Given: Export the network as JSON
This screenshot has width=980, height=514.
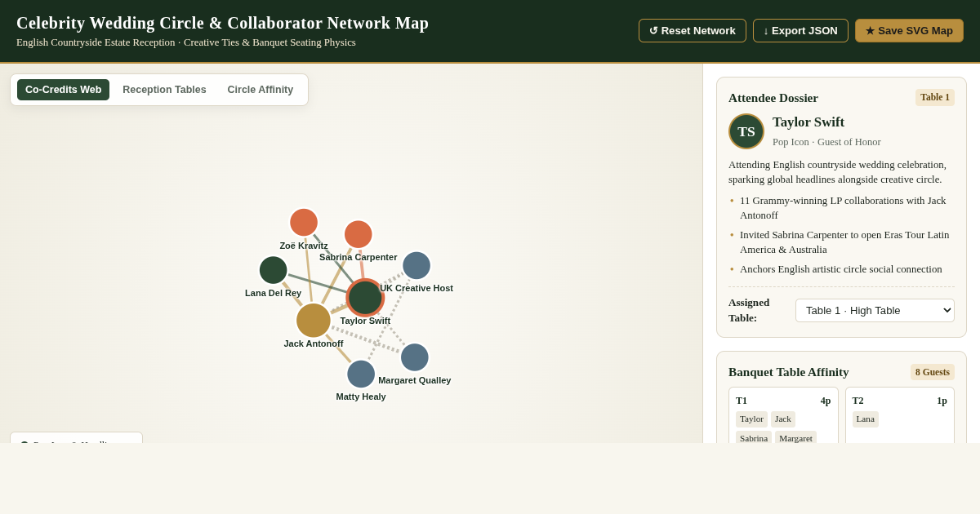Looking at the screenshot, I should click(x=800, y=31).
